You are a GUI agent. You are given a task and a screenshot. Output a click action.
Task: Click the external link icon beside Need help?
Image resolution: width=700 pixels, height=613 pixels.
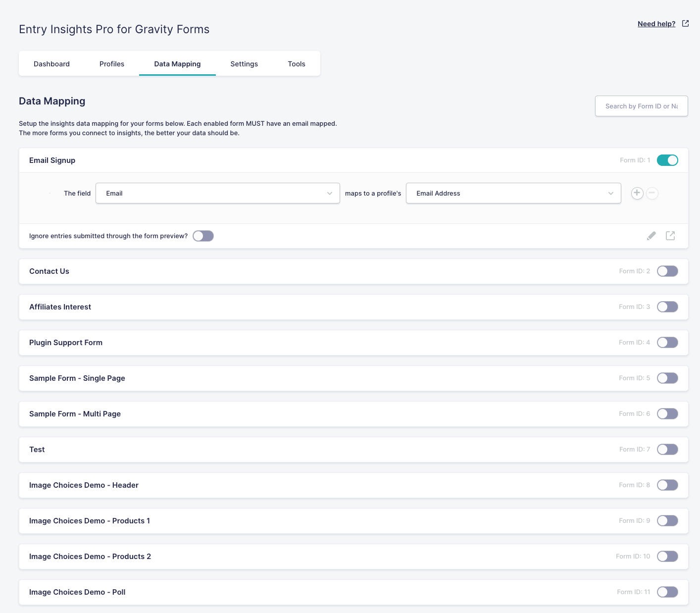tap(685, 23)
